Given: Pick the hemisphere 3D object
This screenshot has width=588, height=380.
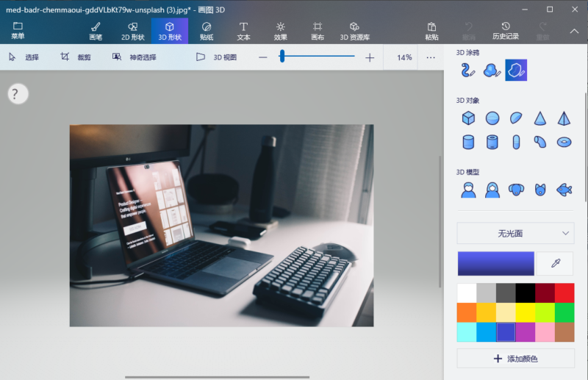Looking at the screenshot, I should pyautogui.click(x=517, y=118).
